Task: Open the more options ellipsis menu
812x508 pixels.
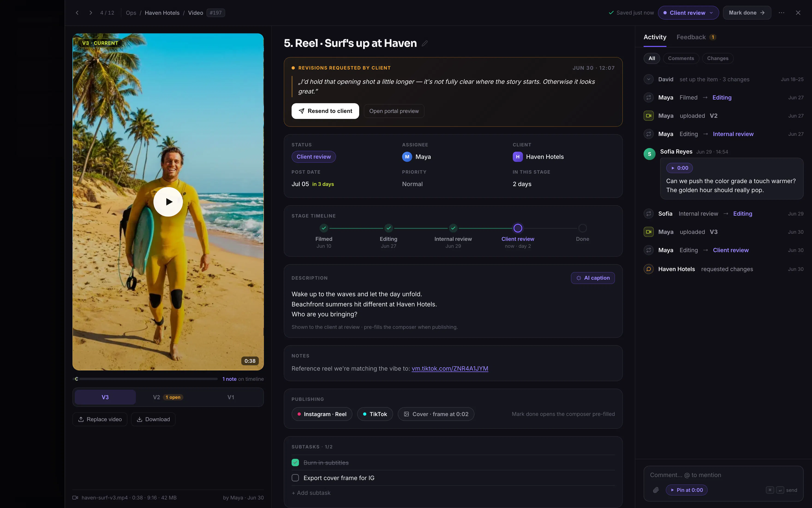Action: tap(782, 13)
